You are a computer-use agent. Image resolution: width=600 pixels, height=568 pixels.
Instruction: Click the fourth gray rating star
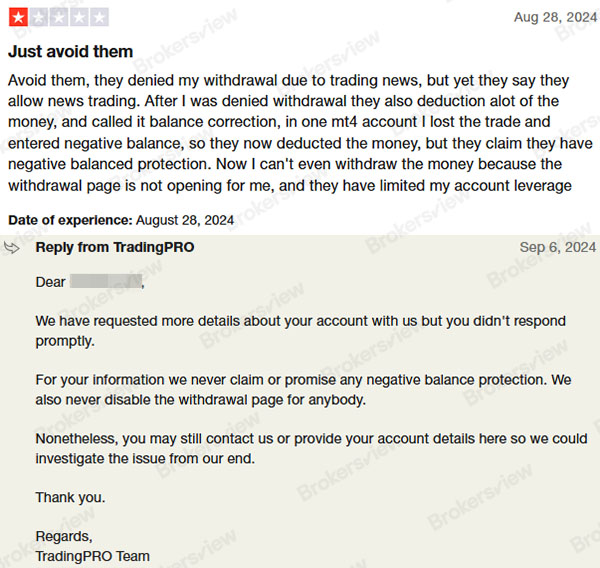[80, 17]
